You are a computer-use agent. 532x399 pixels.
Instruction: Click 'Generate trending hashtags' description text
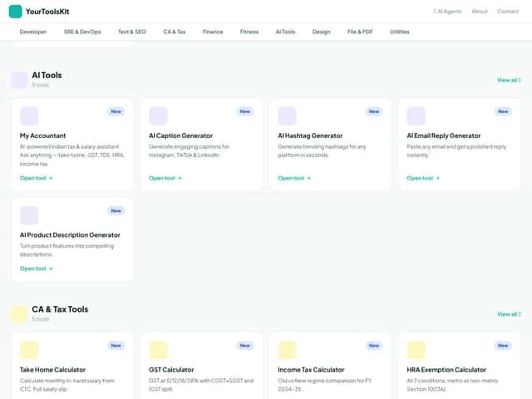pyautogui.click(x=322, y=151)
